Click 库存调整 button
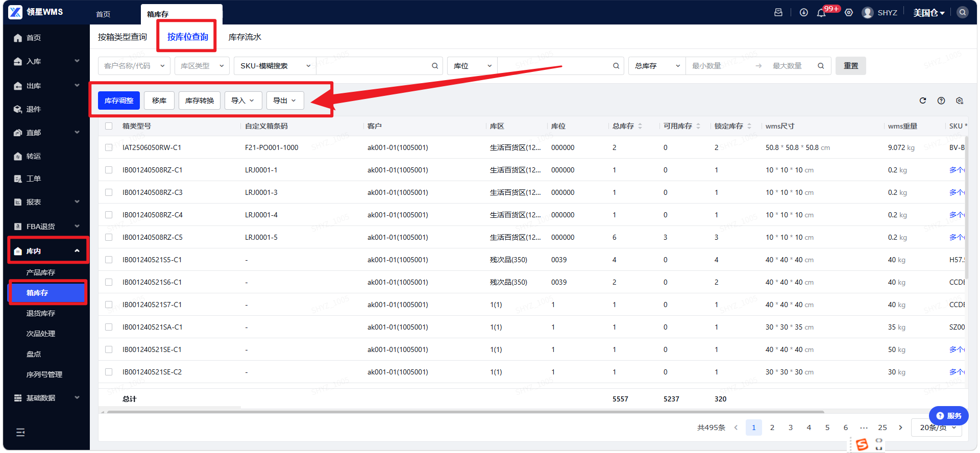This screenshot has width=980, height=453. point(119,100)
